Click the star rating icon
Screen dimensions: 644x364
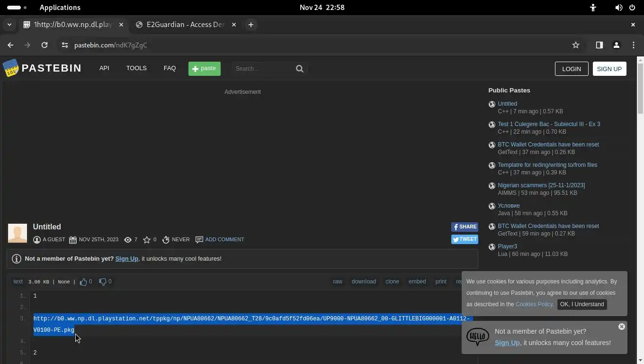(x=147, y=240)
